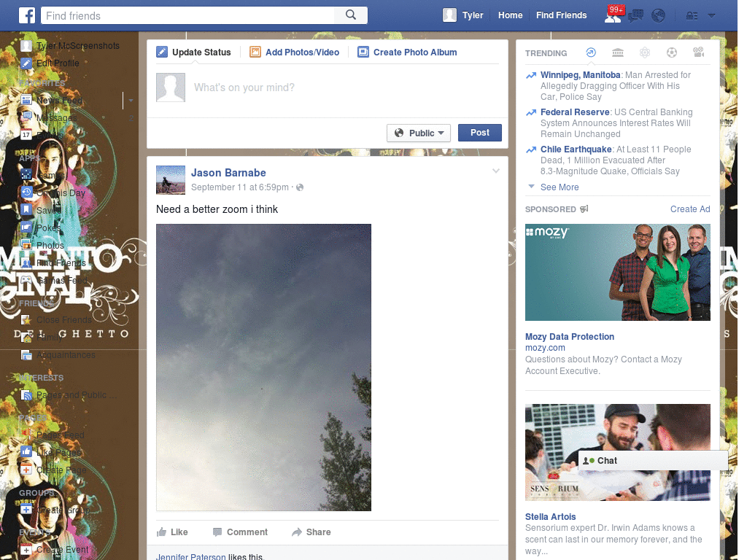
Task: Open Chile Earthquake trending story
Action: tap(576, 149)
